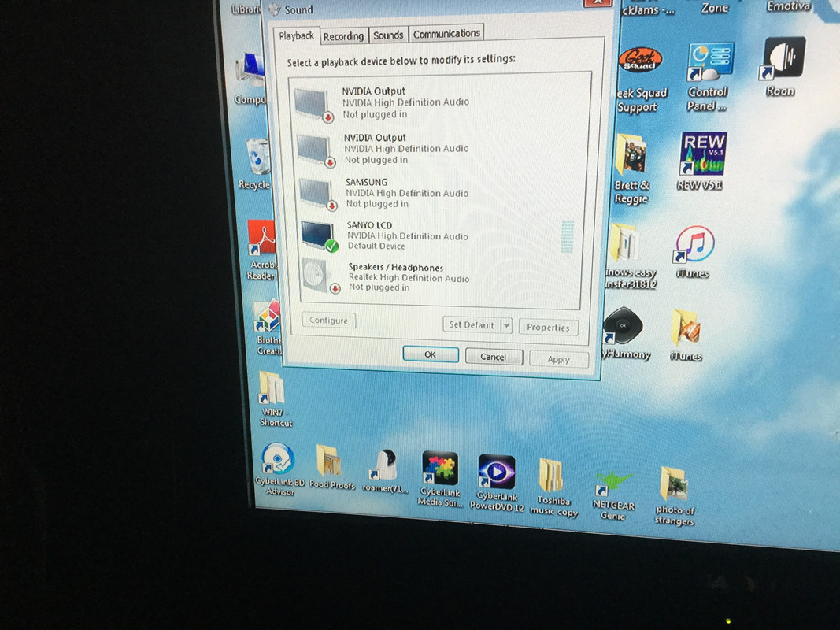The width and height of the screenshot is (840, 630).
Task: Select the Playback tab
Action: (296, 36)
